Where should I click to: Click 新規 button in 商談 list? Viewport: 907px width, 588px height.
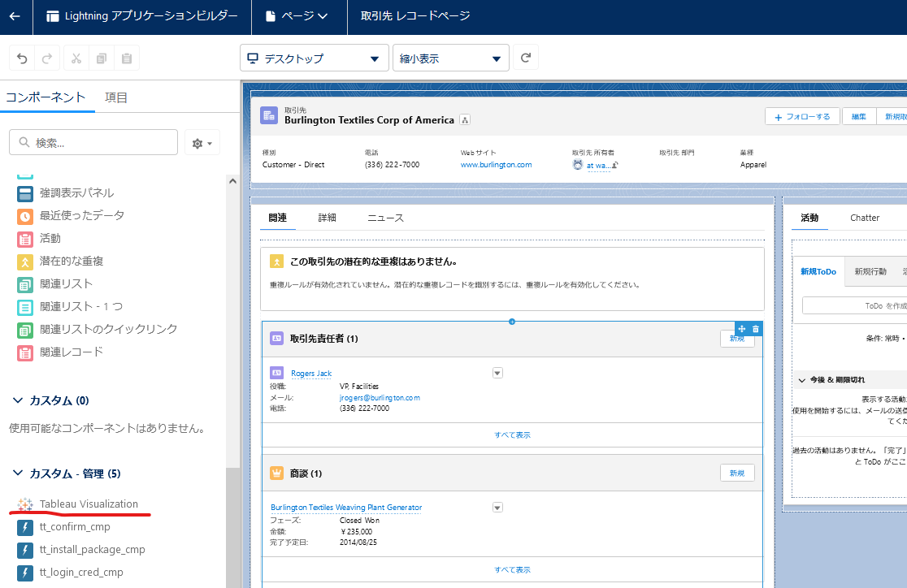[x=737, y=473]
